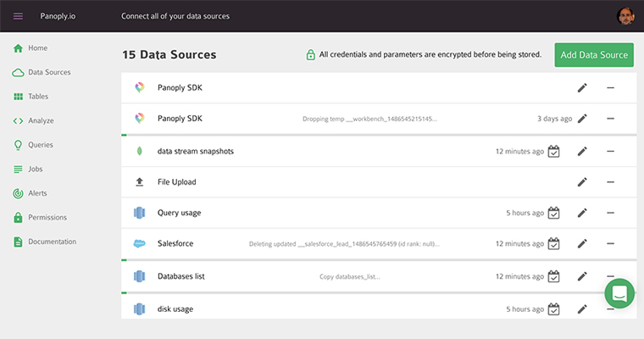Click the Alerts radar icon

click(x=18, y=193)
